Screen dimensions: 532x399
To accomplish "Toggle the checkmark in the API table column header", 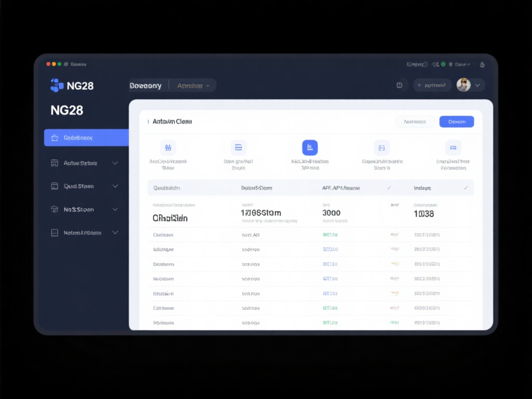I will 389,188.
